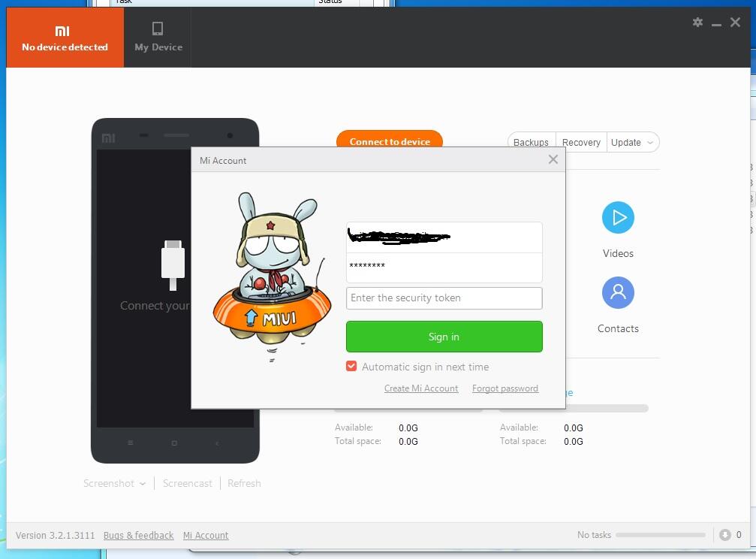Open the Bugs & feedback link
Screen dimensions: 756x559
click(138, 535)
